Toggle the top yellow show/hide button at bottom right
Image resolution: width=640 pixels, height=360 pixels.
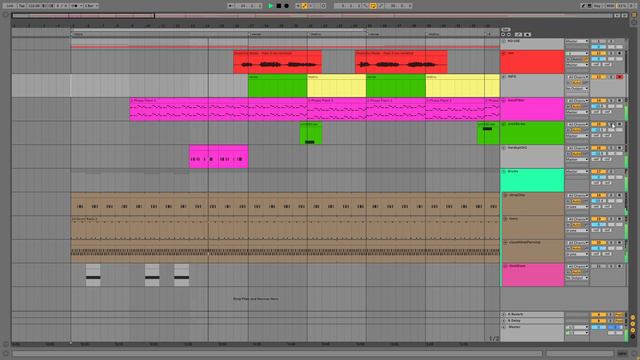[x=633, y=318]
